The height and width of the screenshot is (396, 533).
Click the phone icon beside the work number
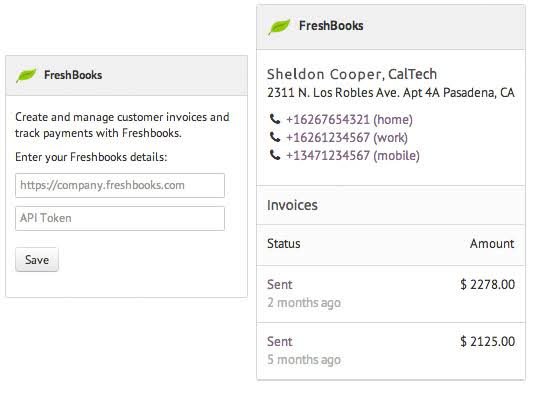(275, 137)
